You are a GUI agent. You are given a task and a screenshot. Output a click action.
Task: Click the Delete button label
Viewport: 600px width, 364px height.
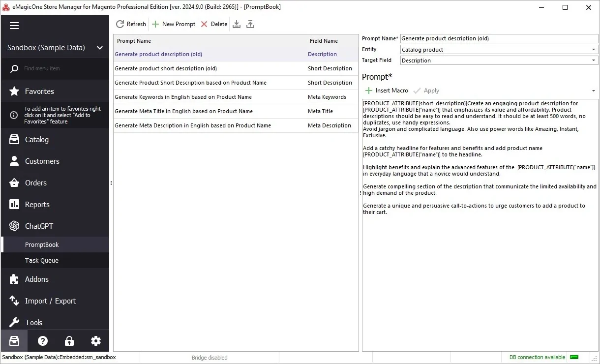219,24
